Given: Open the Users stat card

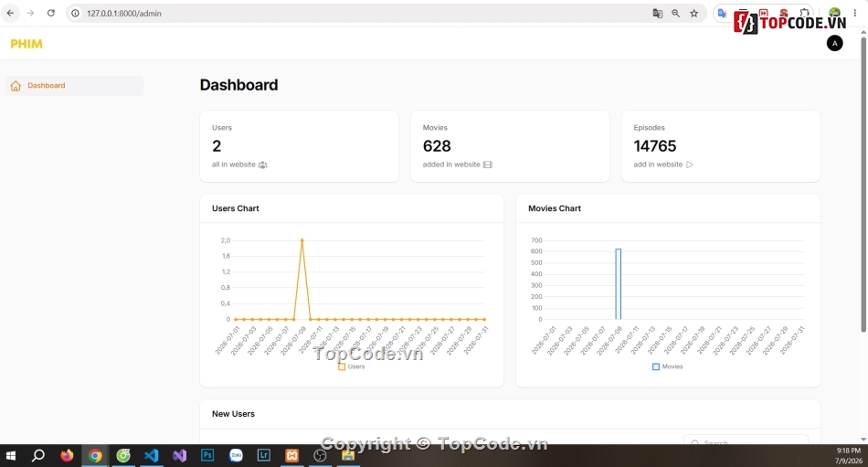Looking at the screenshot, I should tap(299, 146).
